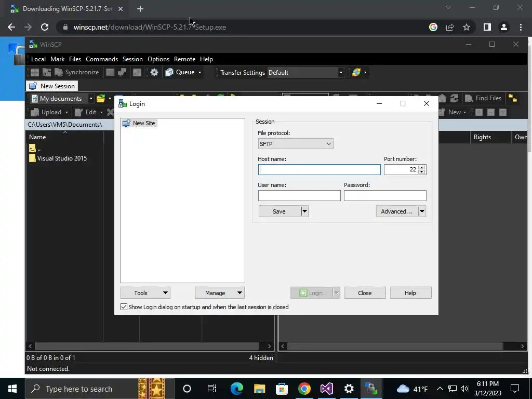Click the Windows Start button
Viewport: 532px width, 399px height.
click(x=12, y=389)
